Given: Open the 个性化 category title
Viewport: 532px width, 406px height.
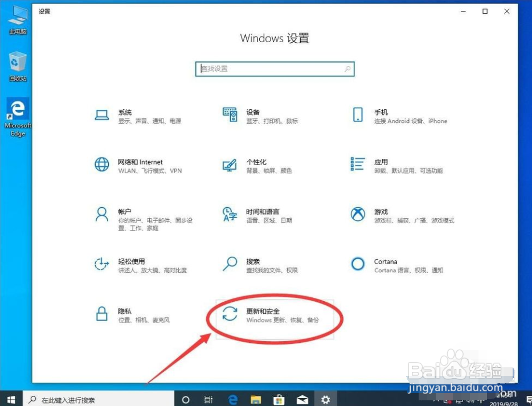Looking at the screenshot, I should click(x=256, y=162).
